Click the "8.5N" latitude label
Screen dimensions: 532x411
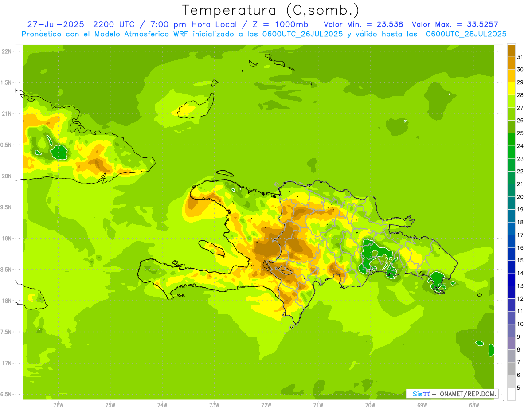tap(6, 270)
